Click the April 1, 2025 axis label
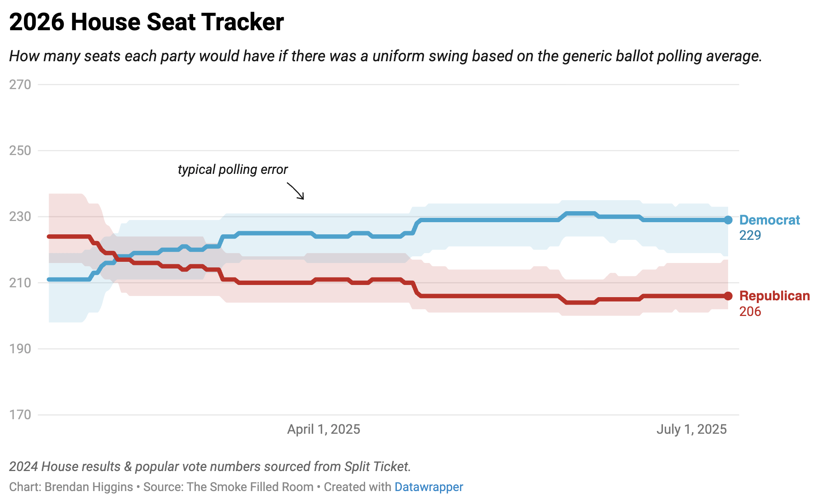Viewport: 818px width, 504px height. (x=324, y=429)
